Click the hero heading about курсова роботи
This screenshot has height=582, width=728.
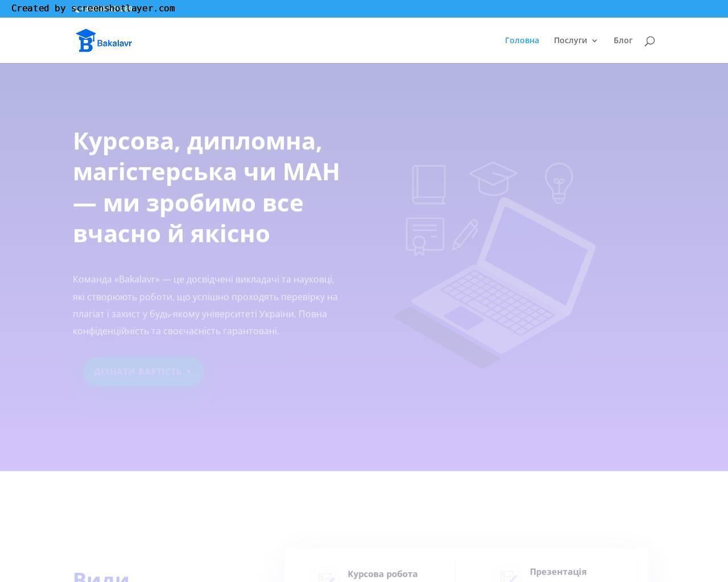coord(206,188)
